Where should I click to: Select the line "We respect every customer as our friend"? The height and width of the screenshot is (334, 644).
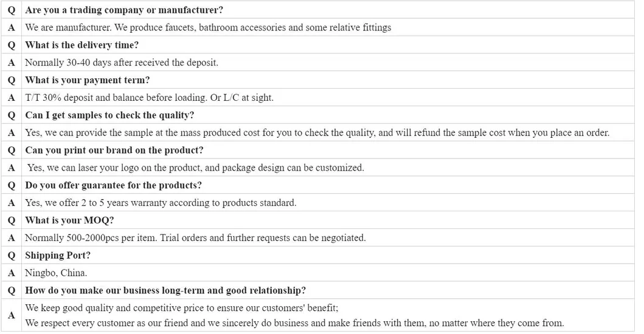(x=294, y=323)
